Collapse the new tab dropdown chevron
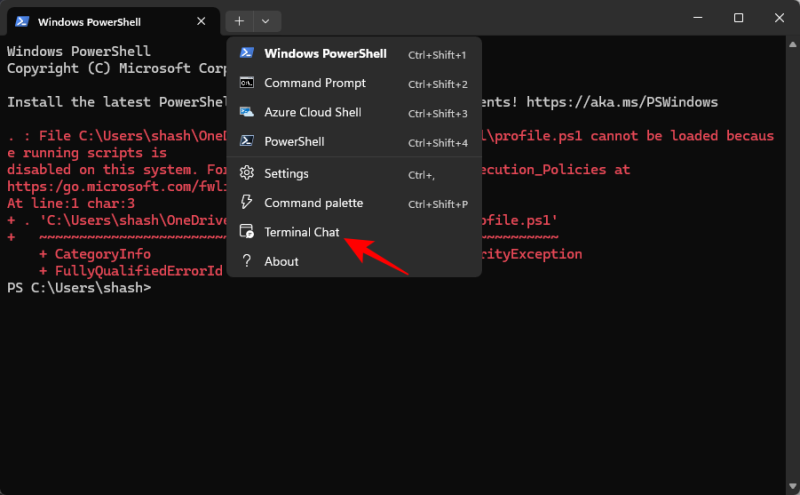Screen dimensions: 800x495 (266, 21)
